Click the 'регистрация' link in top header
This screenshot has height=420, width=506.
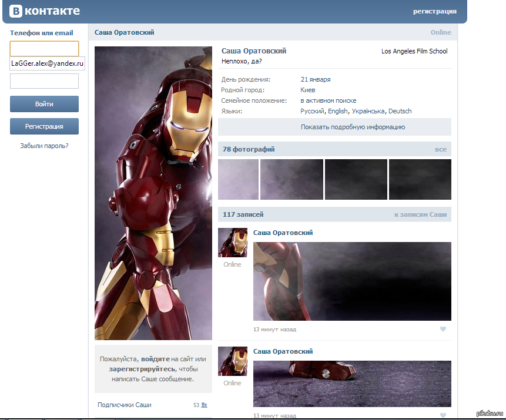pos(434,11)
